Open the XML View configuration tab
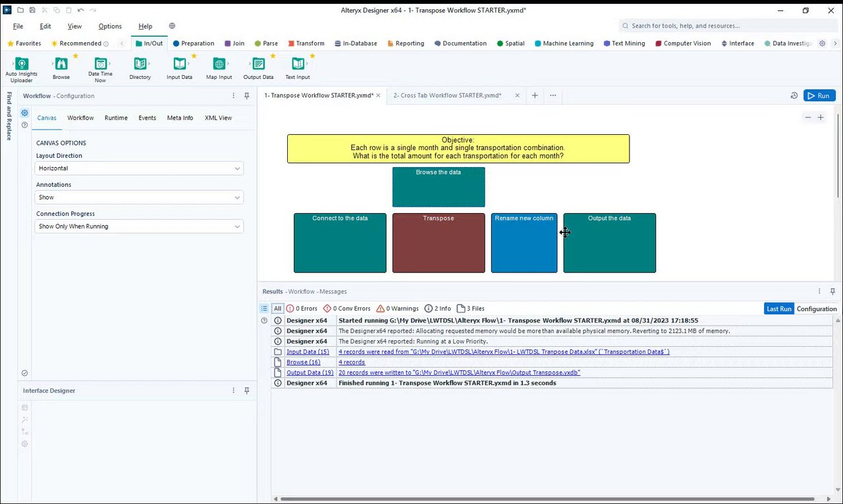843x504 pixels. coord(218,118)
